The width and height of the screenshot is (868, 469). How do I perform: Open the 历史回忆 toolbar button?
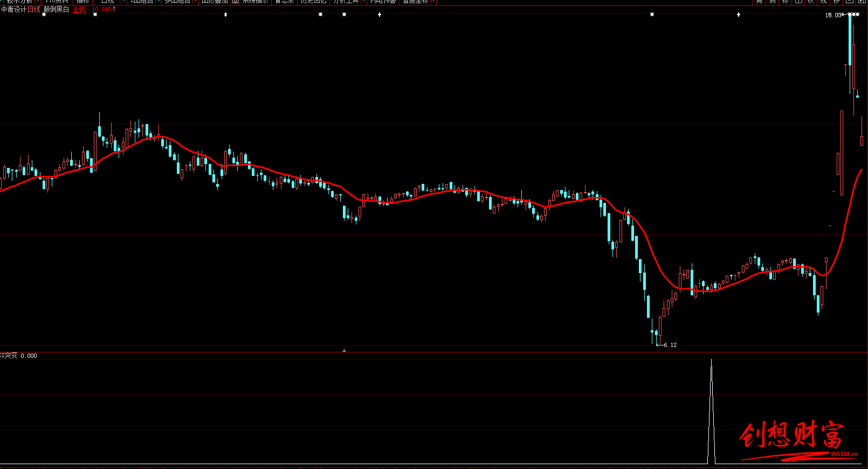coord(313,2)
